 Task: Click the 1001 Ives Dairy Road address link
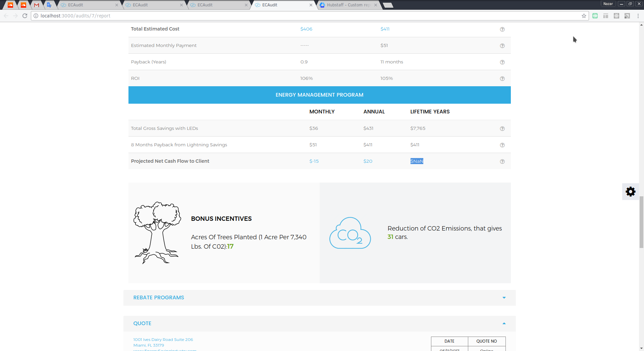(x=163, y=340)
